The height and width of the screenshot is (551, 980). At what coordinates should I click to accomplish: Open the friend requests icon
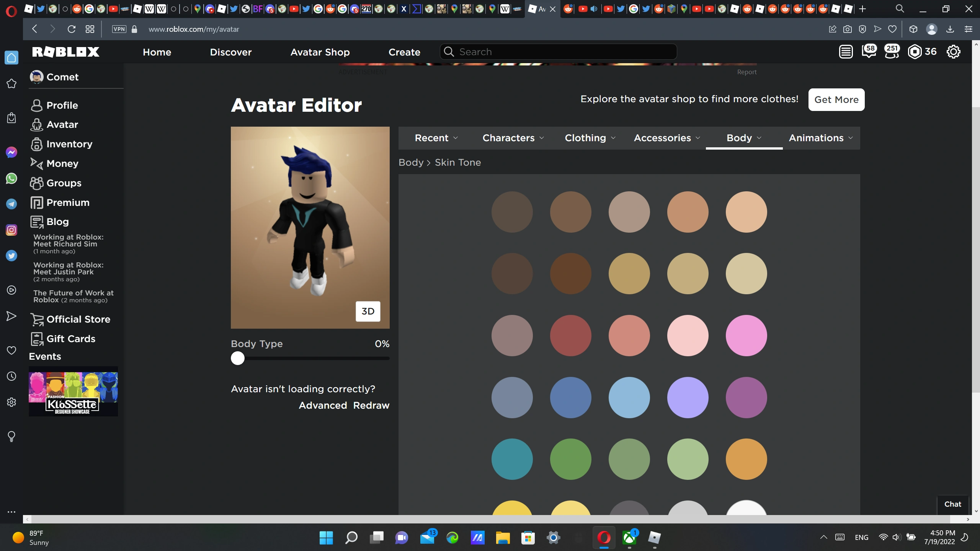coord(892,52)
